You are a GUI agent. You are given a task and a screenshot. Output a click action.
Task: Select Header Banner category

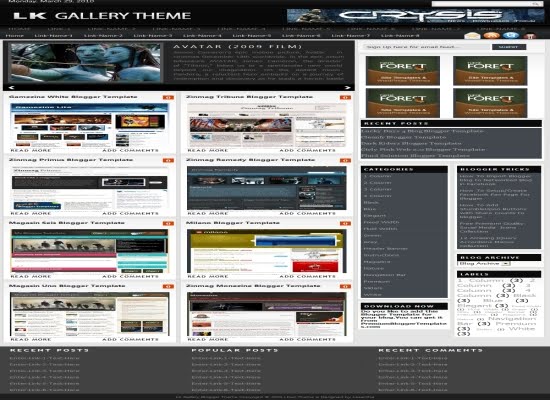tap(385, 248)
